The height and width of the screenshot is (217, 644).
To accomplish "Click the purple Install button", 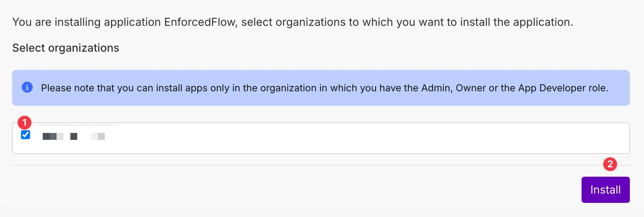I will pyautogui.click(x=605, y=190).
